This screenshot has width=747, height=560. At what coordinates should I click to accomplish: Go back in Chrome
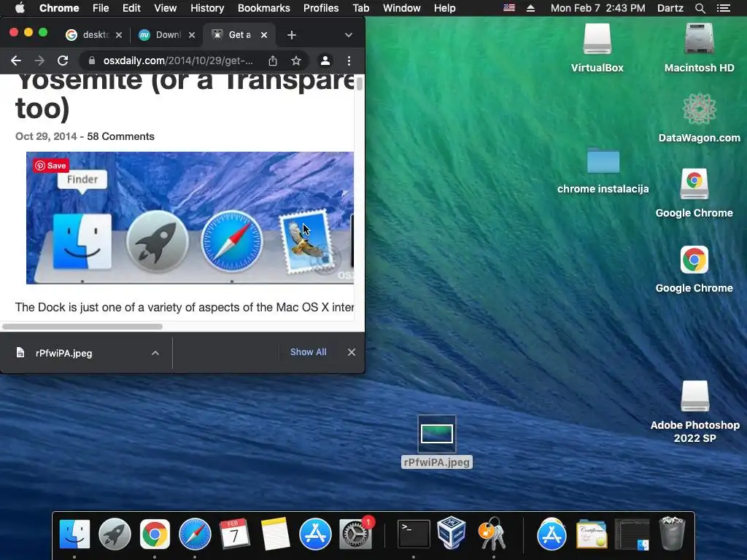point(16,61)
